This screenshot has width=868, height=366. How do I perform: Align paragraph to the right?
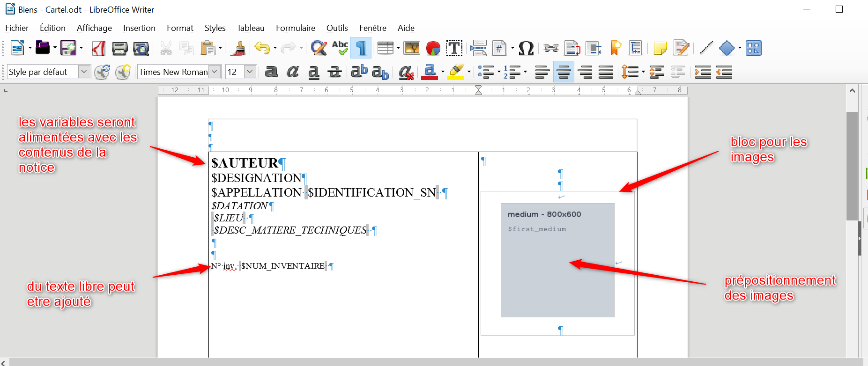point(585,72)
